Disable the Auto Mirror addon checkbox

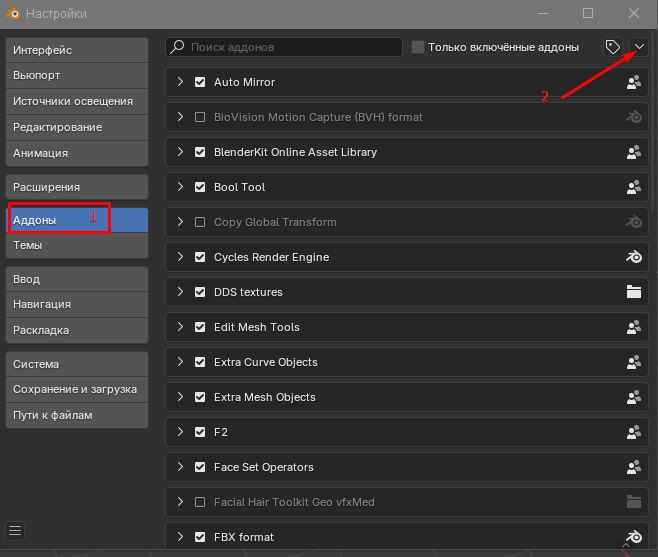(x=200, y=82)
